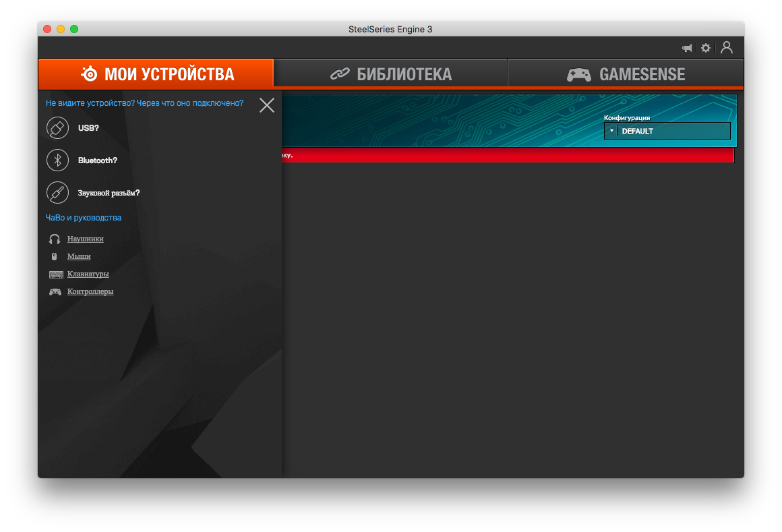Close the device help panel with X
The height and width of the screenshot is (532, 782).
pyautogui.click(x=267, y=105)
